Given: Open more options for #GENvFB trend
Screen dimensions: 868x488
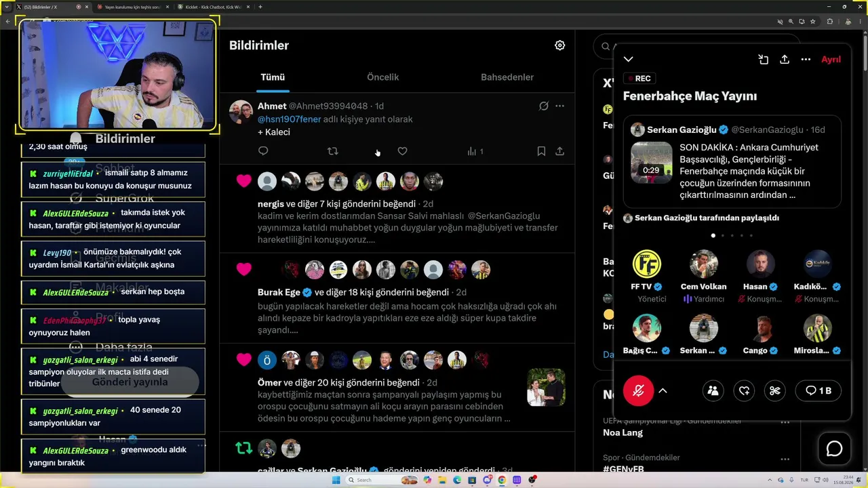Looking at the screenshot, I should 785,459.
